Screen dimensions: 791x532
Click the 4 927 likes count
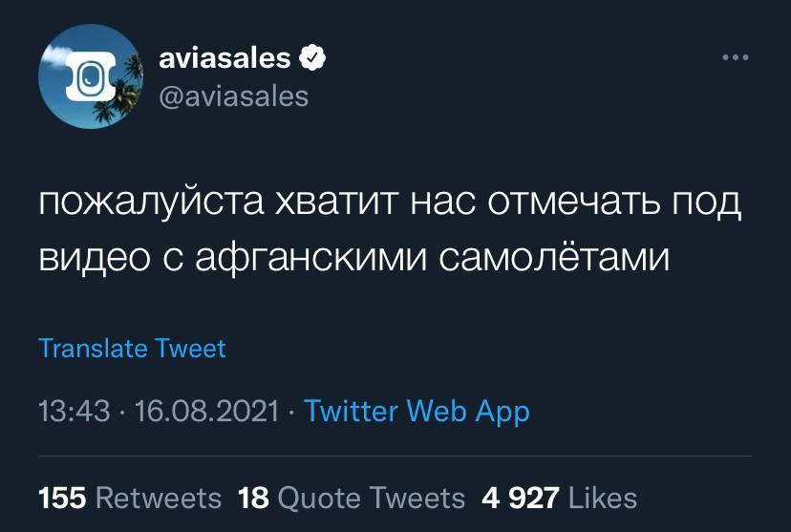(521, 498)
